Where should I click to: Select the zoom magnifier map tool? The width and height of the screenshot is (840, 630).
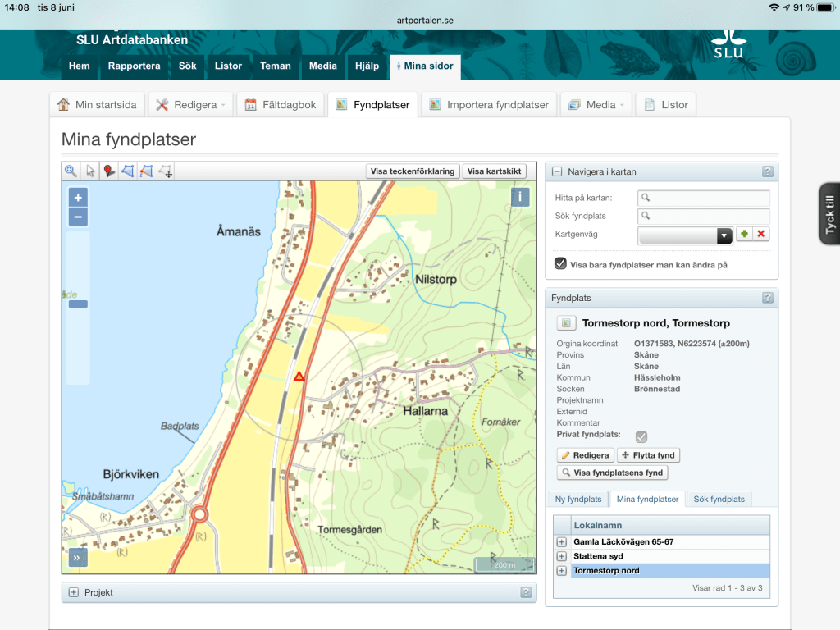click(x=71, y=171)
